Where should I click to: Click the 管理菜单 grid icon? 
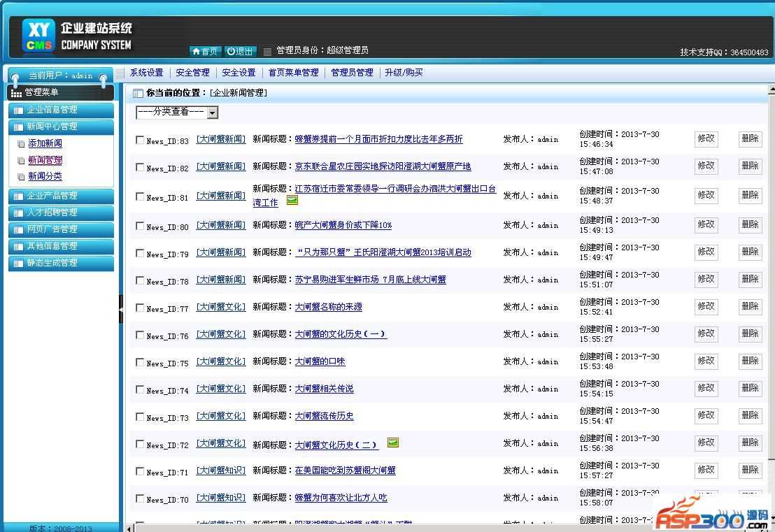[x=16, y=93]
